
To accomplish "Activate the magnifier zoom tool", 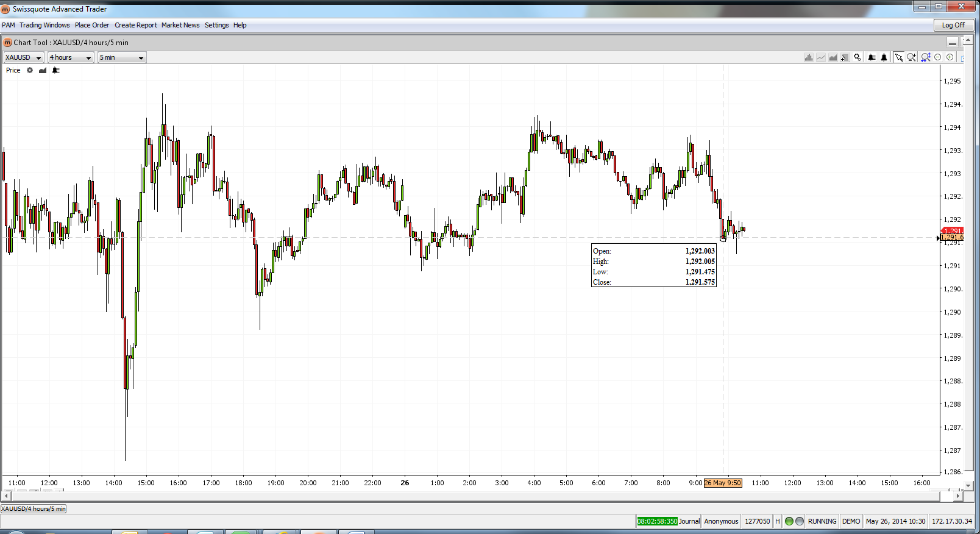I will [x=912, y=57].
